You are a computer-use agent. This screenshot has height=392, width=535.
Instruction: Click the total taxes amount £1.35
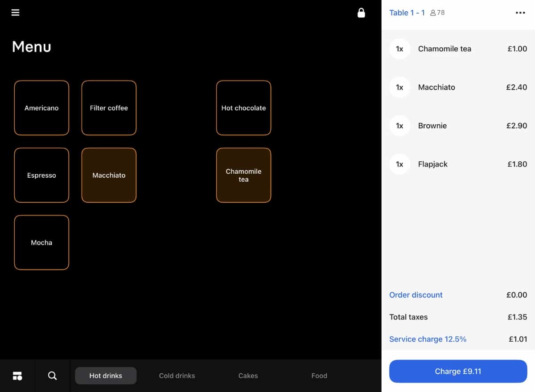517,317
